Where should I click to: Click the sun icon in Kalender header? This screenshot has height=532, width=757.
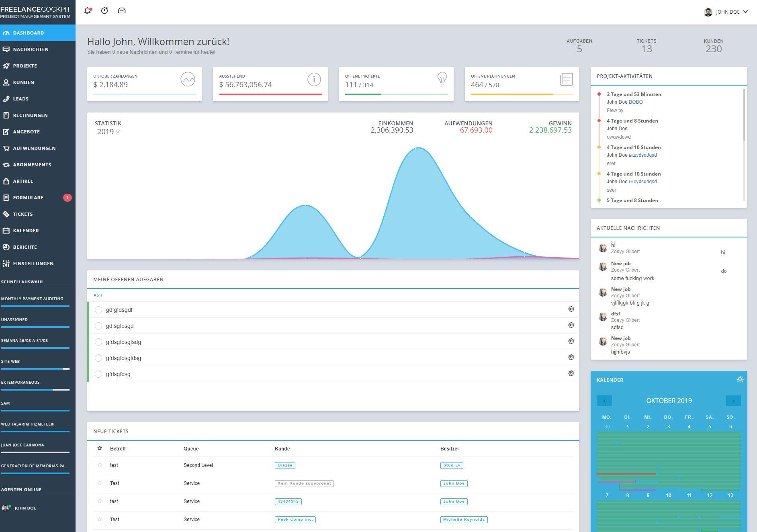(x=740, y=379)
